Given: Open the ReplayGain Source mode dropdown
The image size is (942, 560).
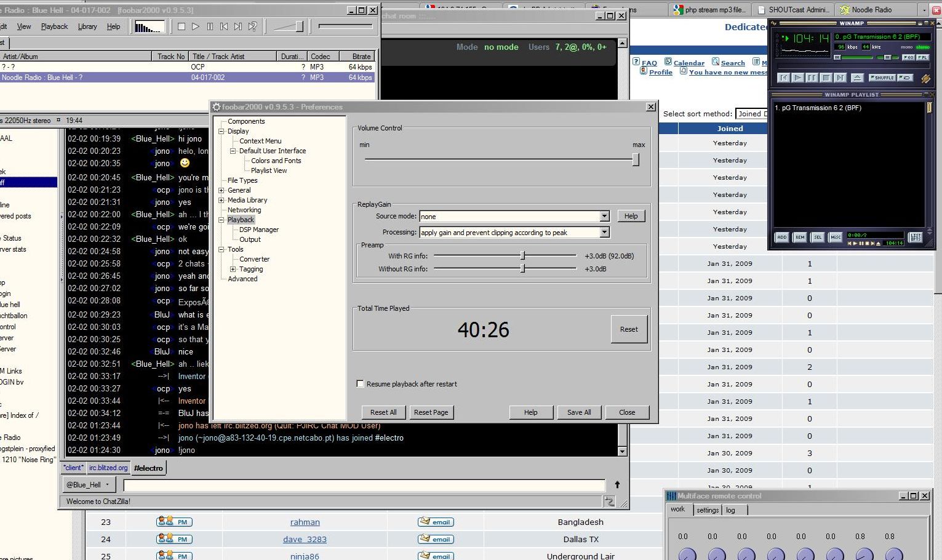Looking at the screenshot, I should click(604, 216).
